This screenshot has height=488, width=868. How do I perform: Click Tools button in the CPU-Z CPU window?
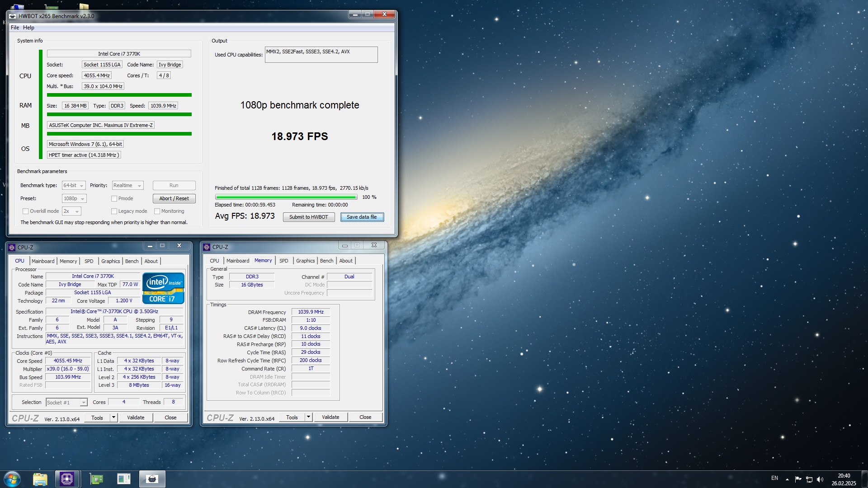coord(97,418)
